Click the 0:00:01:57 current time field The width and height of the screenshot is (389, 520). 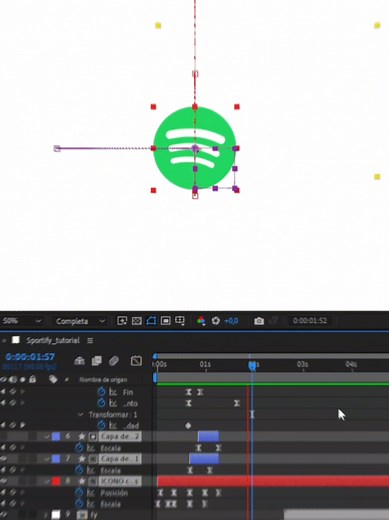[x=30, y=357]
